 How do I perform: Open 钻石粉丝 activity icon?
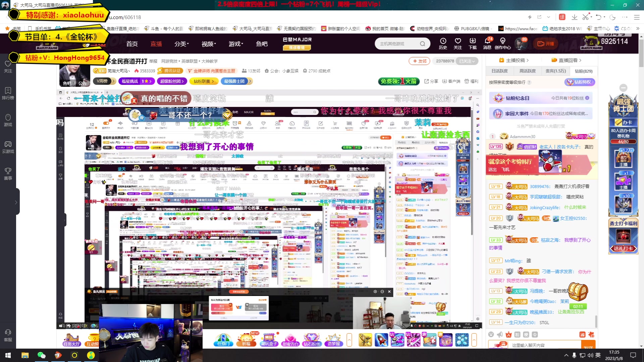(312, 340)
